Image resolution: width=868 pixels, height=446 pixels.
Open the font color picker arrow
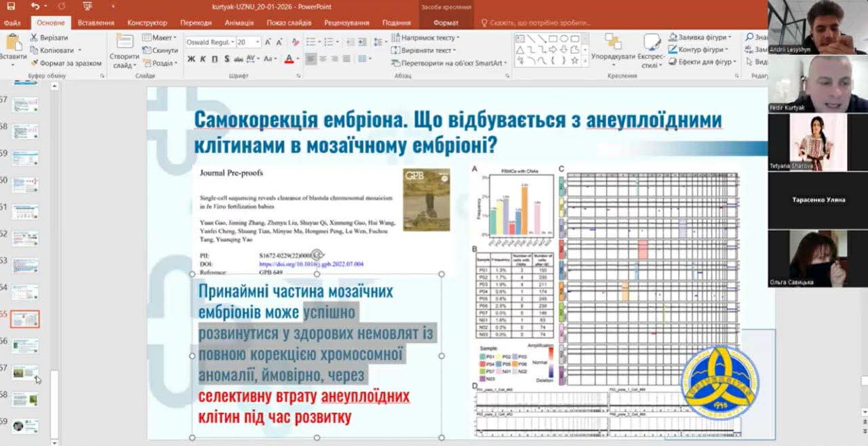298,59
